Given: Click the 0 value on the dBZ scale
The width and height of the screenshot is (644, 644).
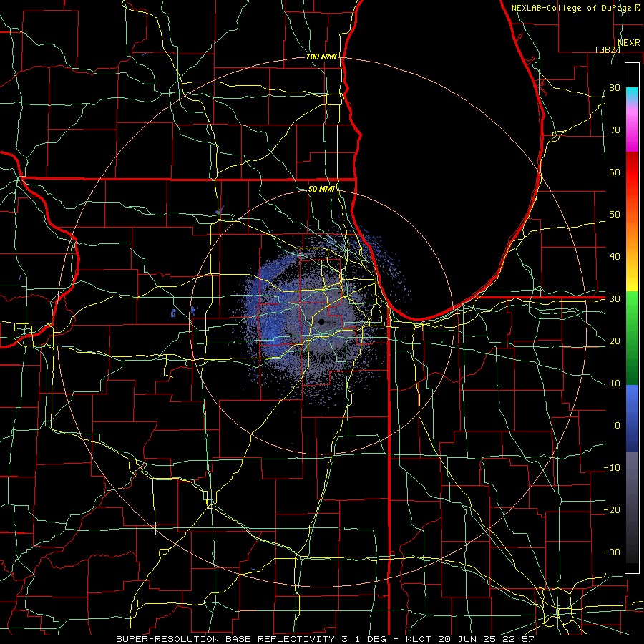Looking at the screenshot, I should pyautogui.click(x=618, y=426).
